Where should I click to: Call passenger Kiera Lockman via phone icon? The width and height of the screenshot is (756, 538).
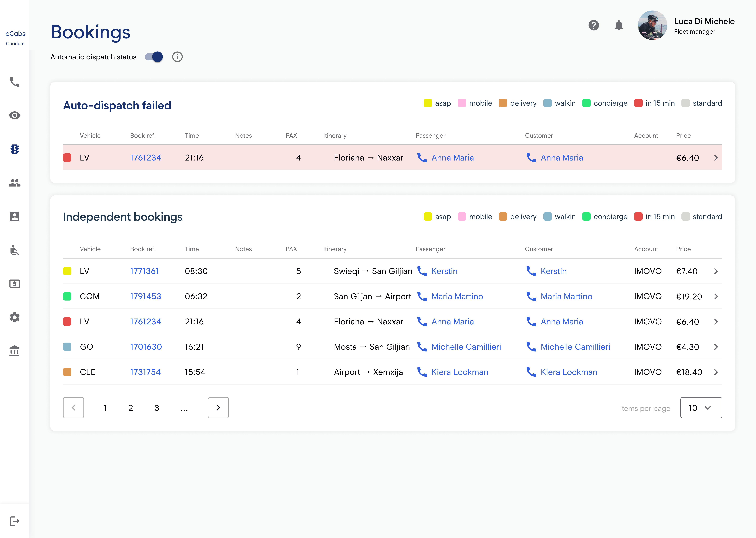tap(422, 372)
